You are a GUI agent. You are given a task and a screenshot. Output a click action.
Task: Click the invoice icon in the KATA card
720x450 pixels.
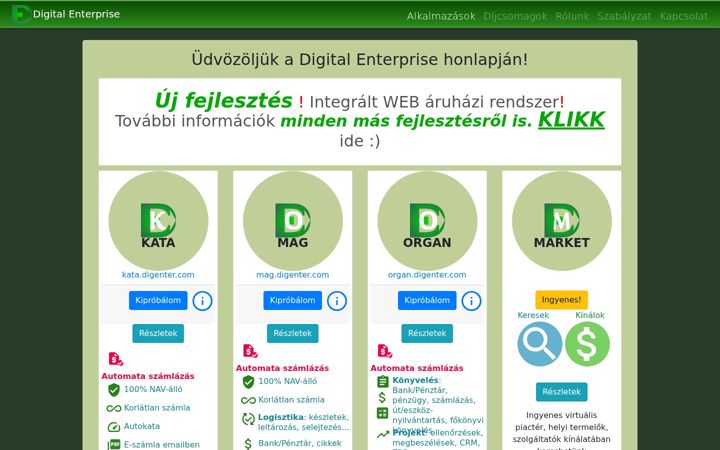click(x=116, y=359)
